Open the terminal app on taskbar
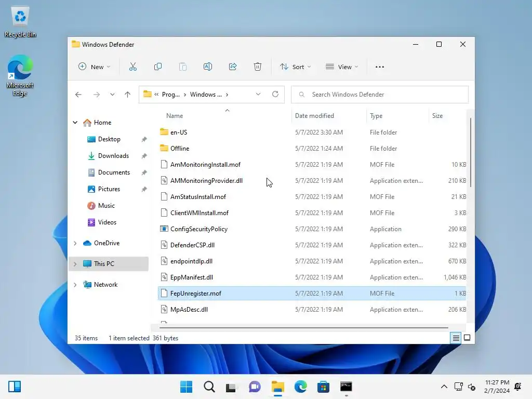Image resolution: width=532 pixels, height=399 pixels. [x=346, y=387]
